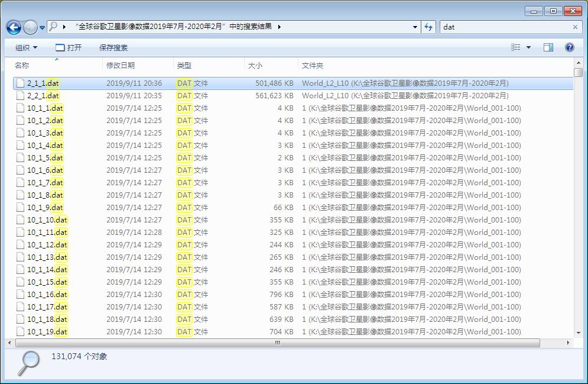Open Windows Explorer Help

(568, 47)
